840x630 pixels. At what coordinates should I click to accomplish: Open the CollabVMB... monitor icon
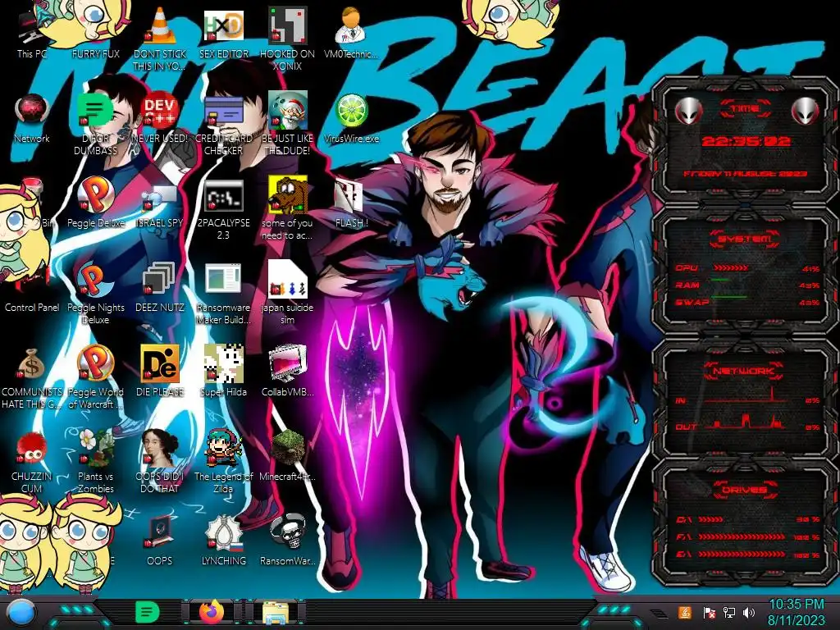tap(287, 372)
